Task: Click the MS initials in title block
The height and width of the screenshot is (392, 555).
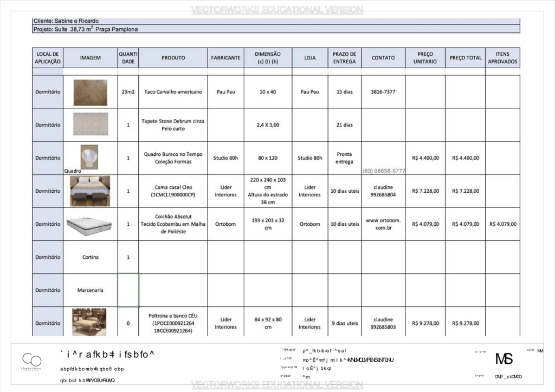Action: (504, 359)
